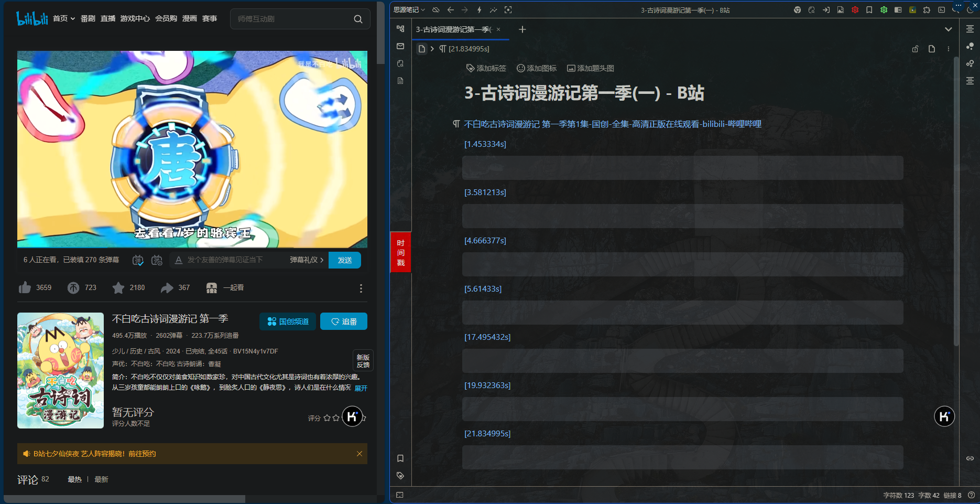This screenshot has width=980, height=504.
Task: Jump to timestamp [17.495432s]
Action: coord(487,337)
